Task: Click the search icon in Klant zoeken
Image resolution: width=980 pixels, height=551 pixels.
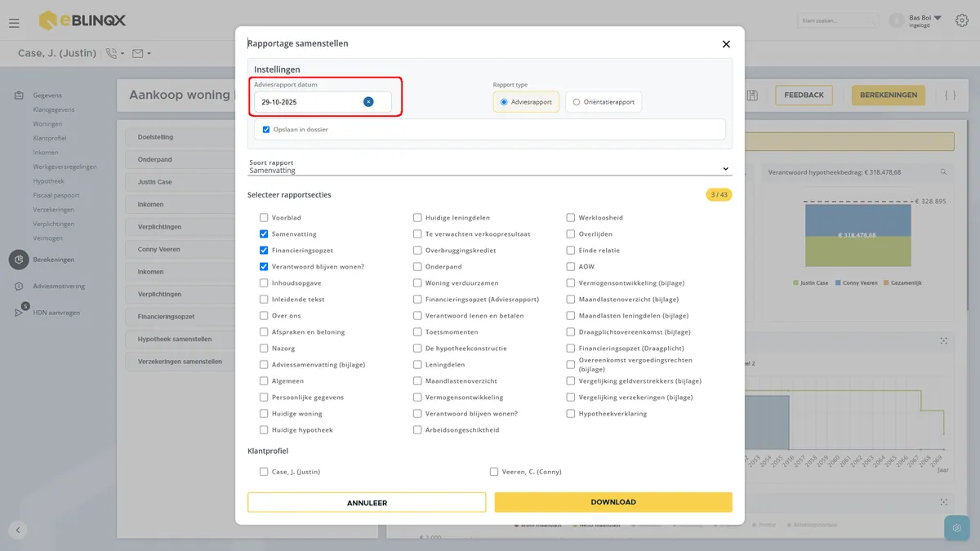Action: pyautogui.click(x=872, y=20)
